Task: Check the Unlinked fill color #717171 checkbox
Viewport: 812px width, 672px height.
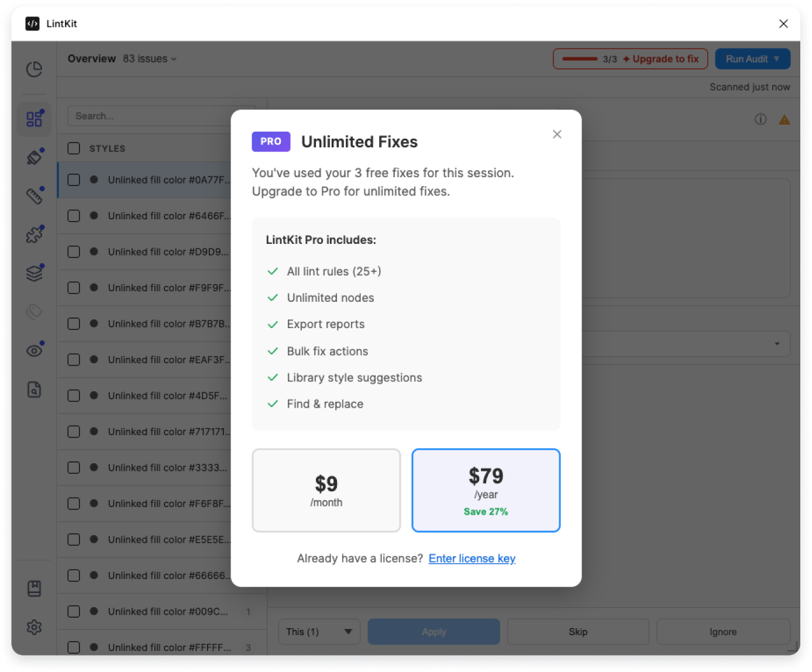Action: 74,432
